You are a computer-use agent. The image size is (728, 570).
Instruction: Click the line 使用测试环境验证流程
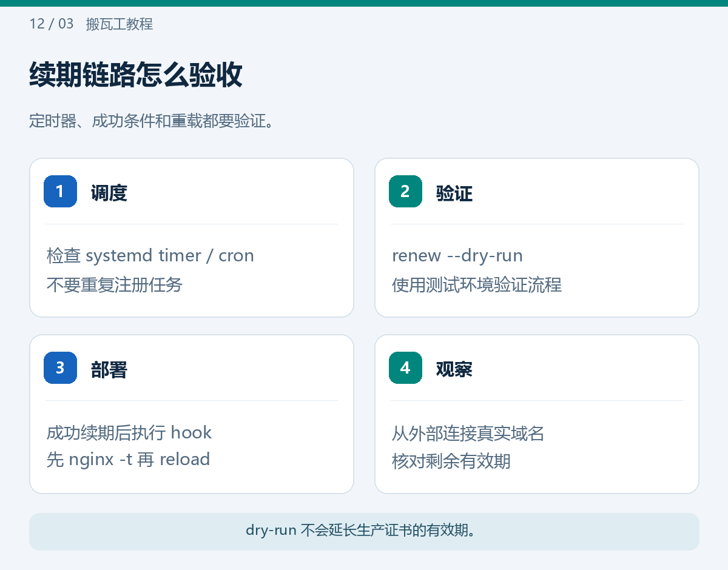point(477,285)
